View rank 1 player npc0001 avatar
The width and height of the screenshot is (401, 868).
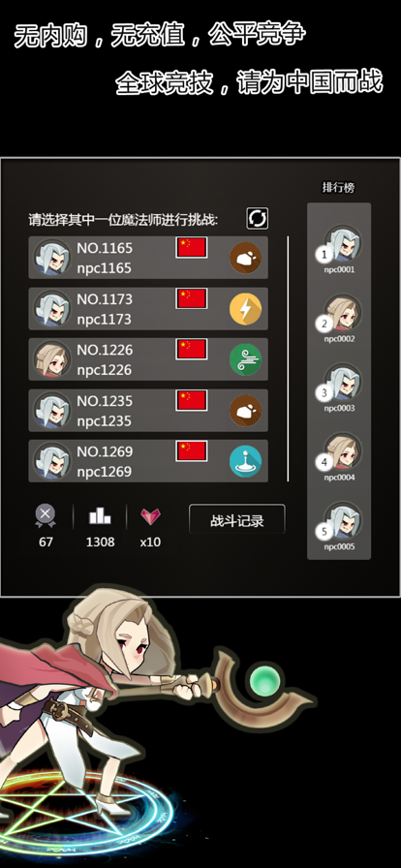pyautogui.click(x=342, y=243)
